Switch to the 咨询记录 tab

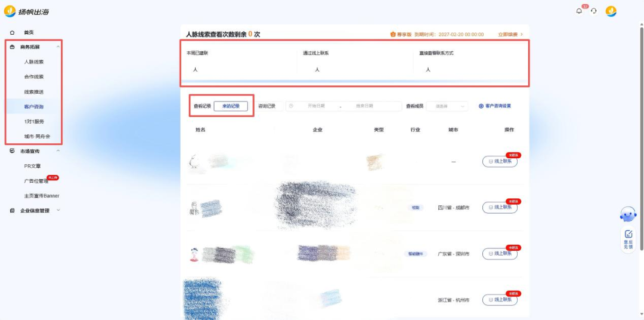tap(267, 106)
